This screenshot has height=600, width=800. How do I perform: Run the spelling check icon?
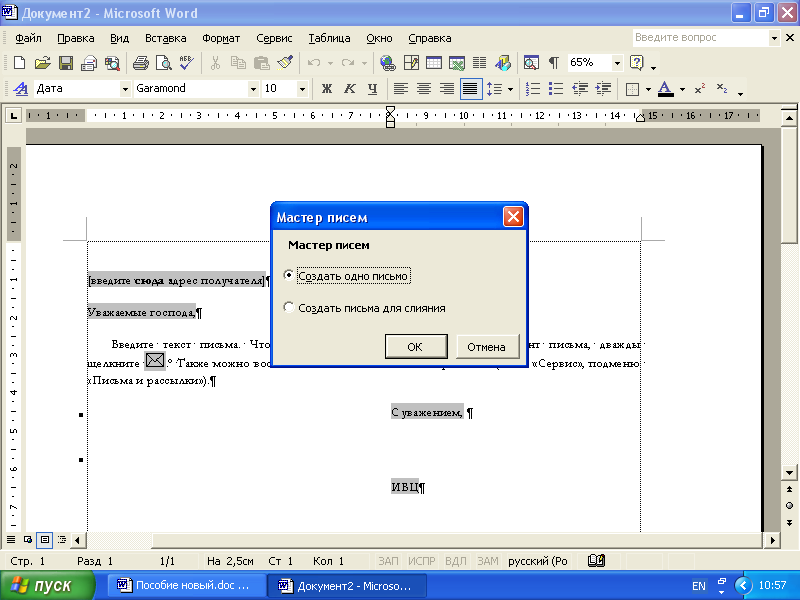point(186,63)
